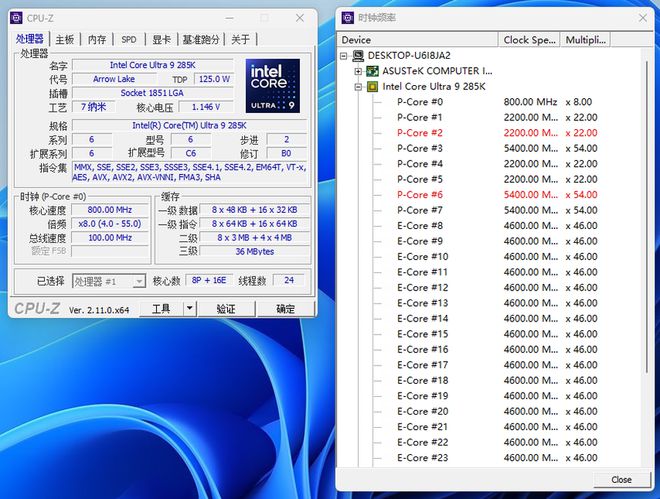This screenshot has height=499, width=660.
Task: Select the P-Core #0 row
Action: tap(497, 102)
